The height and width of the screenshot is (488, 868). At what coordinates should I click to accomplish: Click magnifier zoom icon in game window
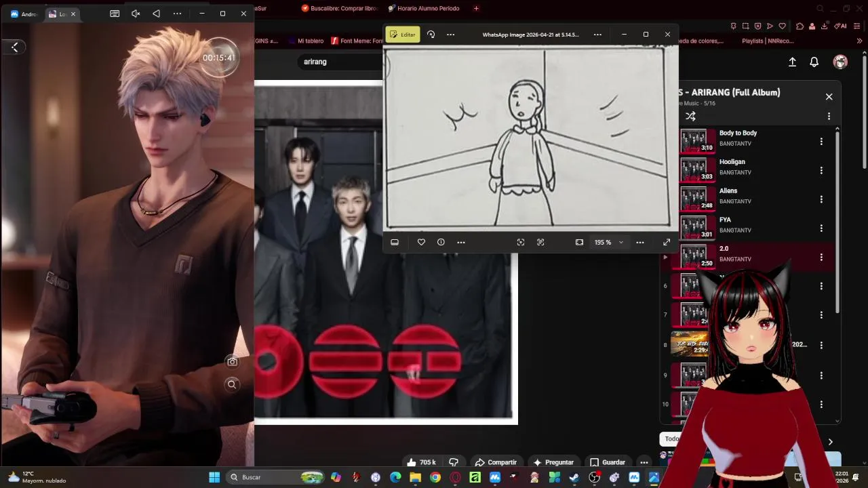point(232,384)
